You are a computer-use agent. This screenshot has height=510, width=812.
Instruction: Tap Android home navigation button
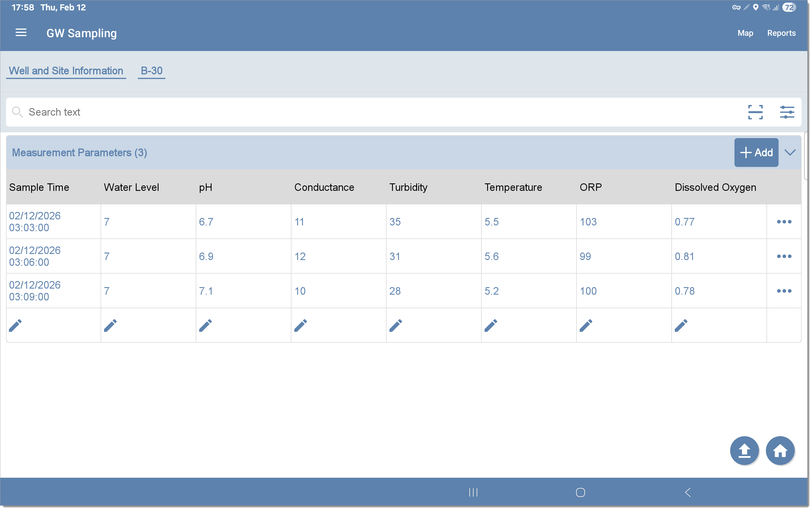580,492
